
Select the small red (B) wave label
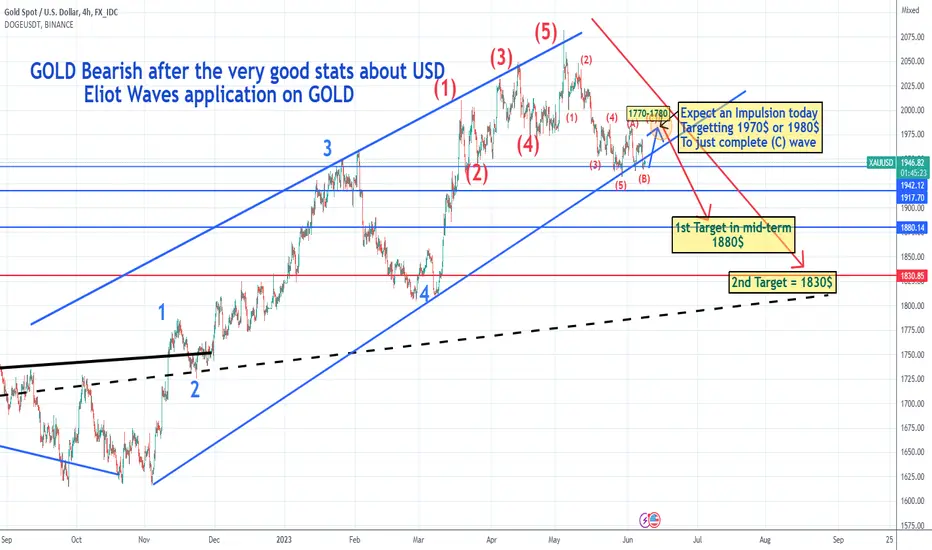(644, 178)
